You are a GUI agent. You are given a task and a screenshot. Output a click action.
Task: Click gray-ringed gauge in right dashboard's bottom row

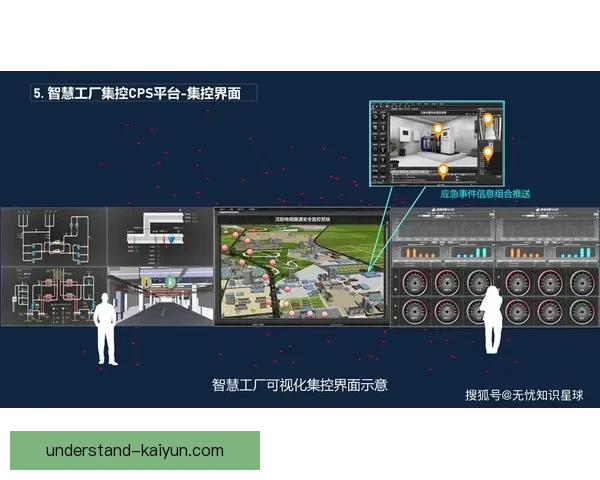tap(582, 311)
